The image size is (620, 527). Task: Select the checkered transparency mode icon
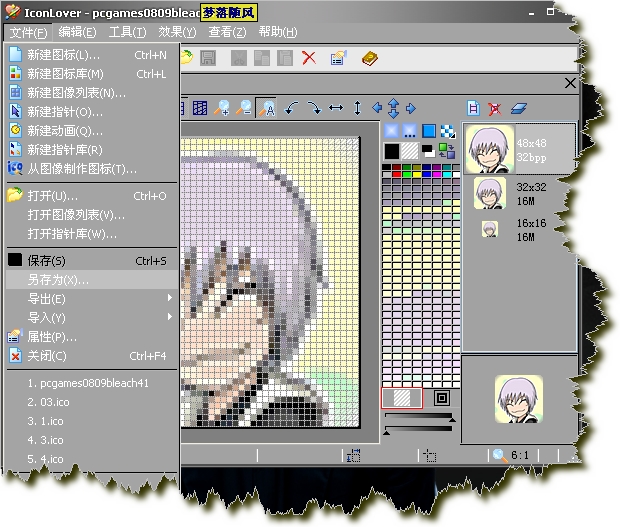(x=448, y=131)
